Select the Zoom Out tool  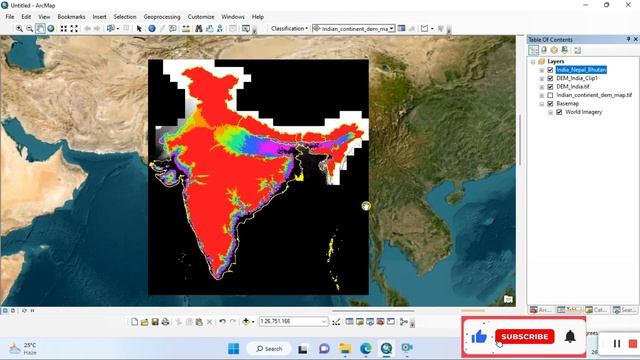coord(29,29)
